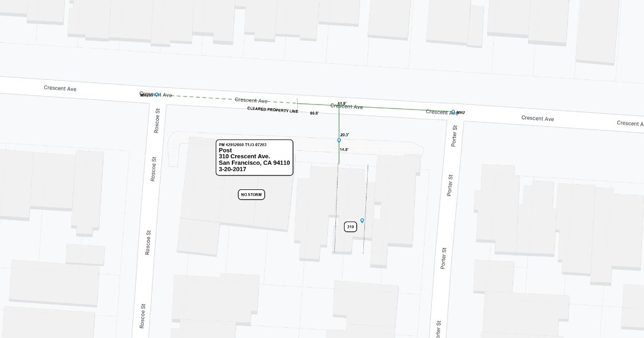Click the 14.8' measurement label
The width and height of the screenshot is (644, 338).
344,150
